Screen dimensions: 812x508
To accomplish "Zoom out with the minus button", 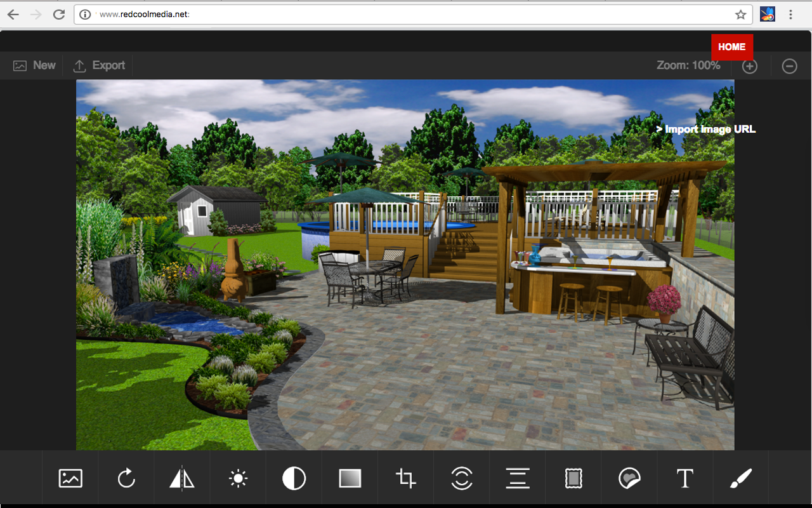I will pos(789,66).
